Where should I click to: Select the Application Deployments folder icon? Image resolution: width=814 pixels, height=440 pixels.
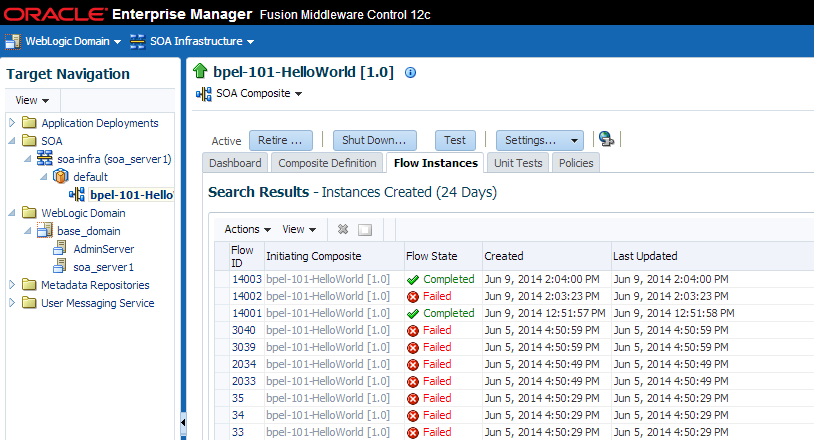pos(29,122)
